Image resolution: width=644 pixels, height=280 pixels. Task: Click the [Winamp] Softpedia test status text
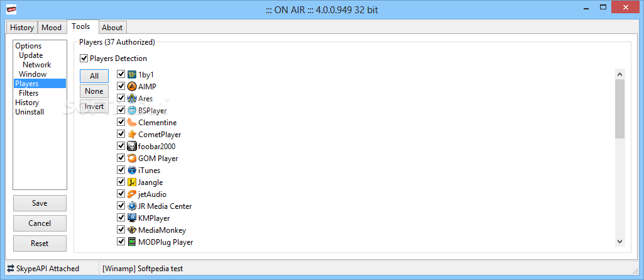point(143,269)
